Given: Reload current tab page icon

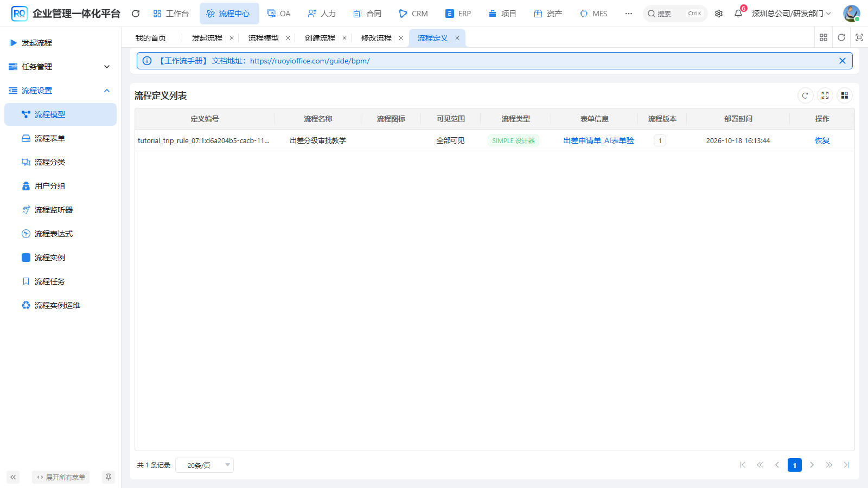Looking at the screenshot, I should point(841,37).
